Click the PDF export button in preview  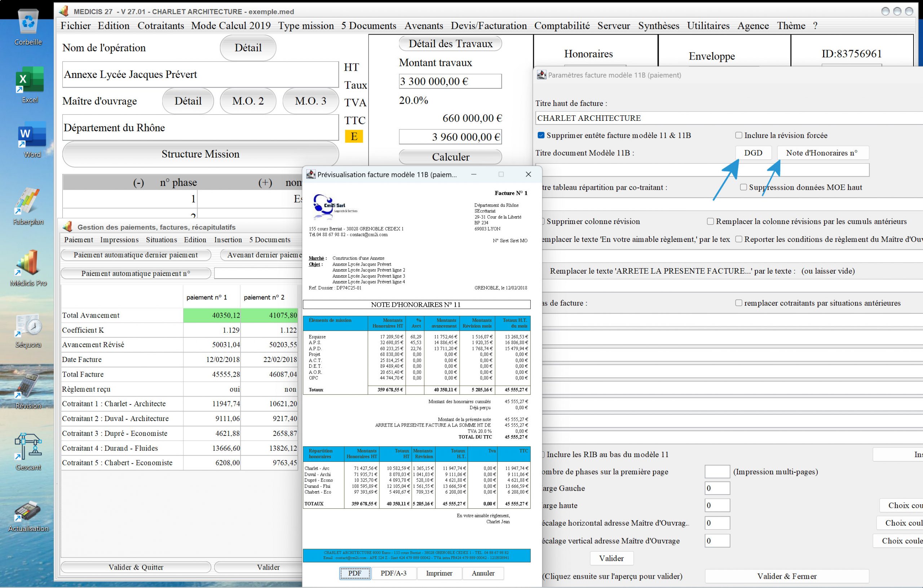[x=354, y=573]
